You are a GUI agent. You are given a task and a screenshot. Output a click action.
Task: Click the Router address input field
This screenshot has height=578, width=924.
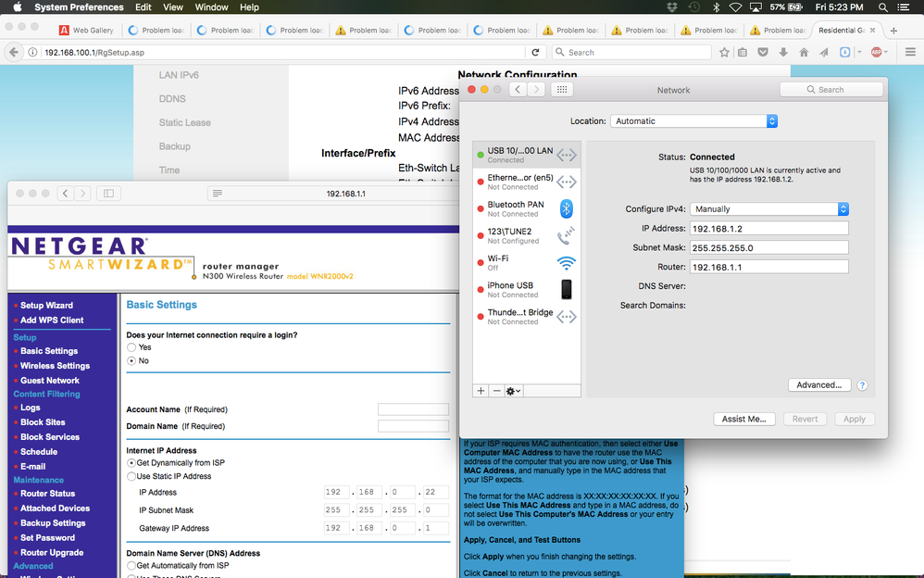[769, 267]
